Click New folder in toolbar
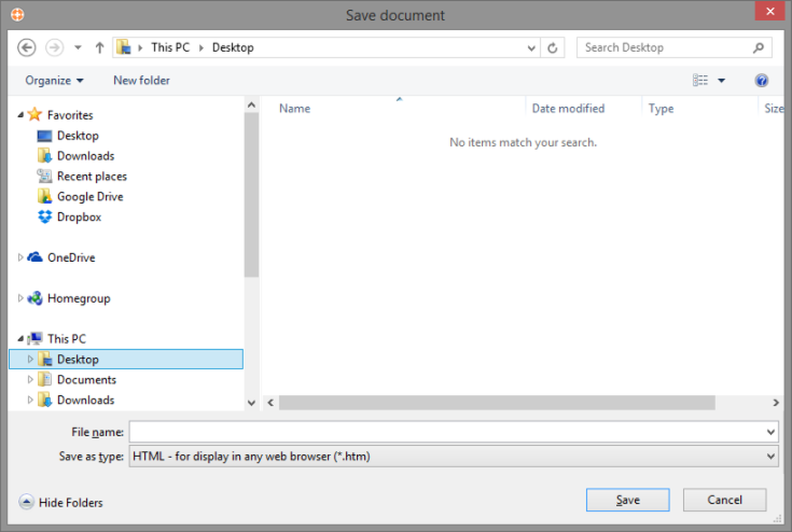Viewport: 792px width, 532px height. click(141, 81)
